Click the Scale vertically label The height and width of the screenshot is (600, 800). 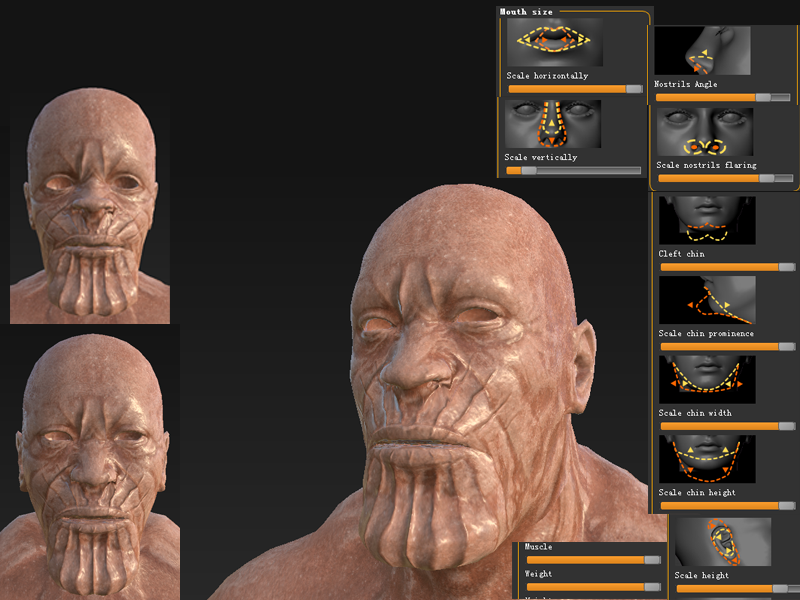[541, 157]
